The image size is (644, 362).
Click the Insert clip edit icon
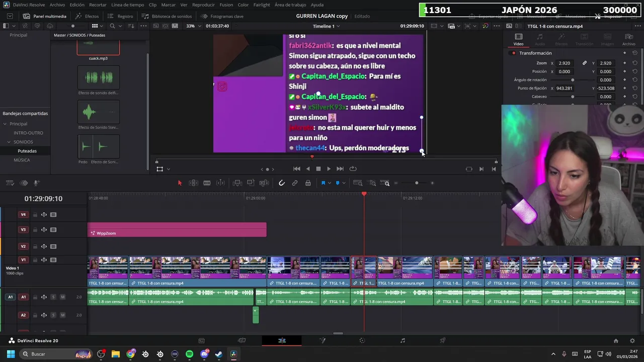pos(237,183)
